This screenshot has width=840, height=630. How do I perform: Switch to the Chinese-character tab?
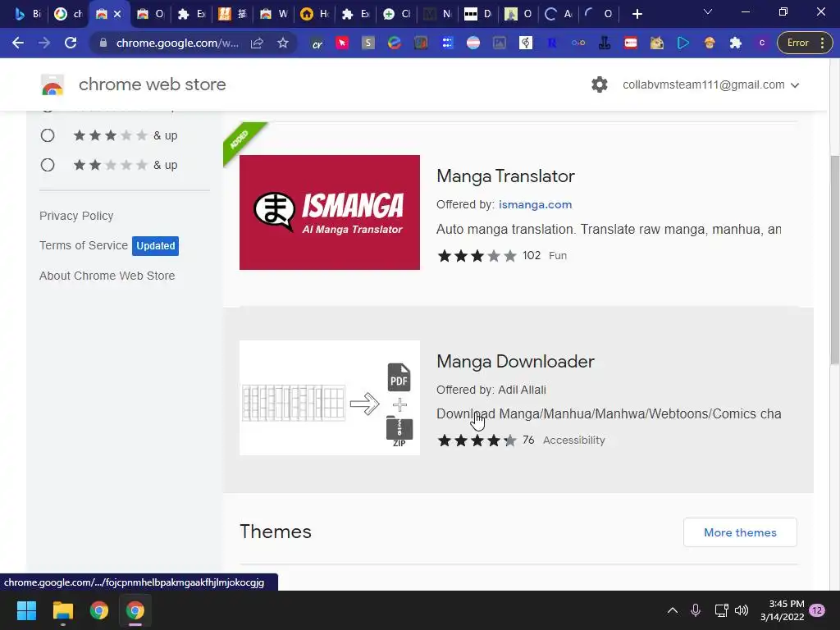point(233,14)
